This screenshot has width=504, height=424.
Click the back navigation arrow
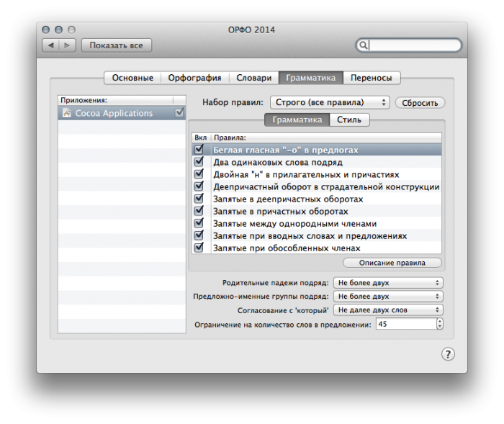[50, 45]
